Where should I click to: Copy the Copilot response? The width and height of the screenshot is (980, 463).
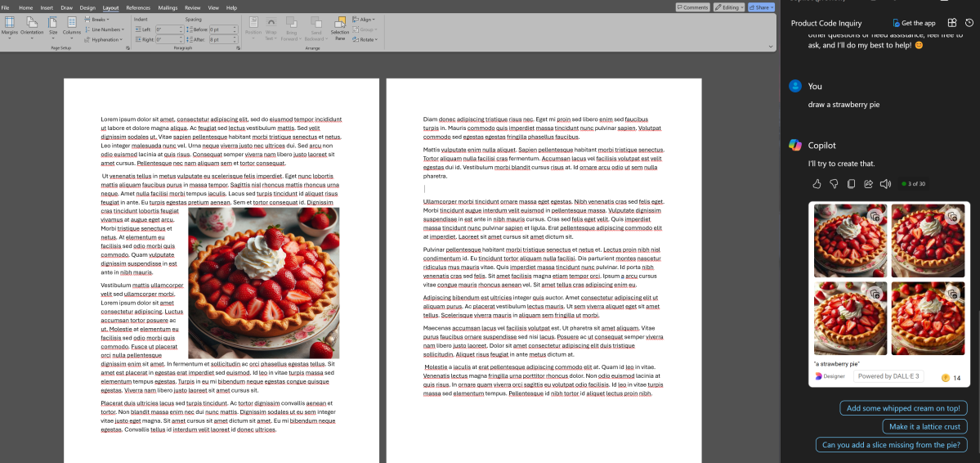tap(851, 184)
